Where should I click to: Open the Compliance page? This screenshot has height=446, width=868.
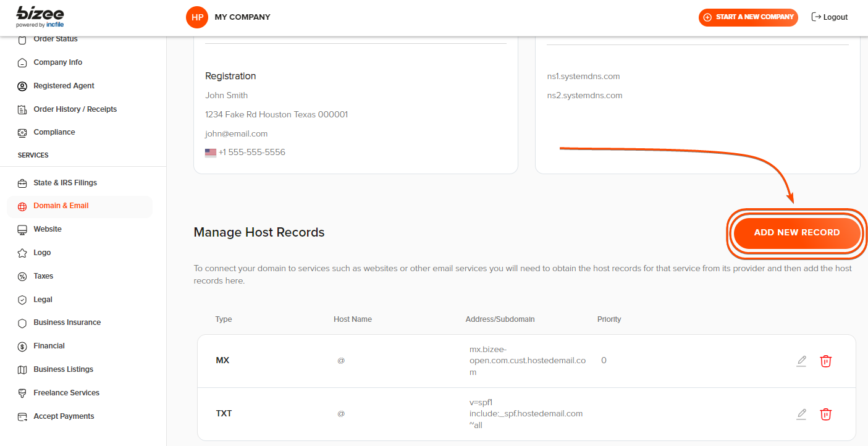coord(54,132)
